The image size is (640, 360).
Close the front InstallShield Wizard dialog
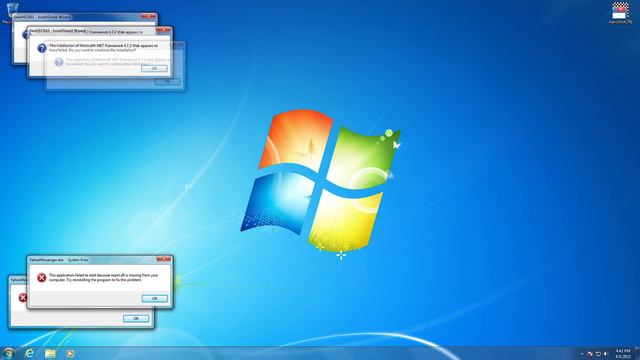click(164, 30)
